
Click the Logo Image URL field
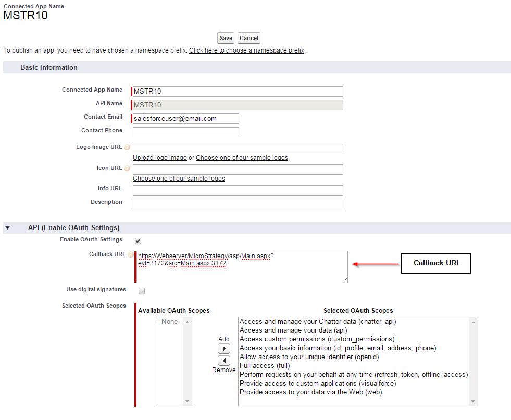coord(238,149)
